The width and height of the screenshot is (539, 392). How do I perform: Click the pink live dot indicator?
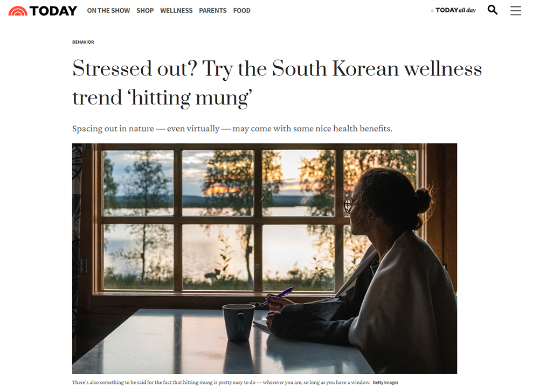[432, 11]
